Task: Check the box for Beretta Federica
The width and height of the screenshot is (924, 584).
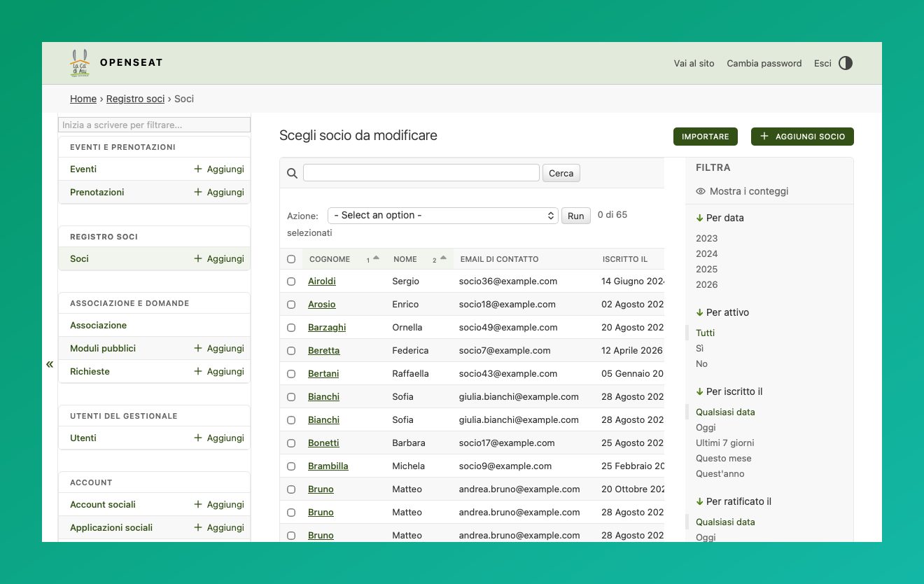Action: click(291, 351)
